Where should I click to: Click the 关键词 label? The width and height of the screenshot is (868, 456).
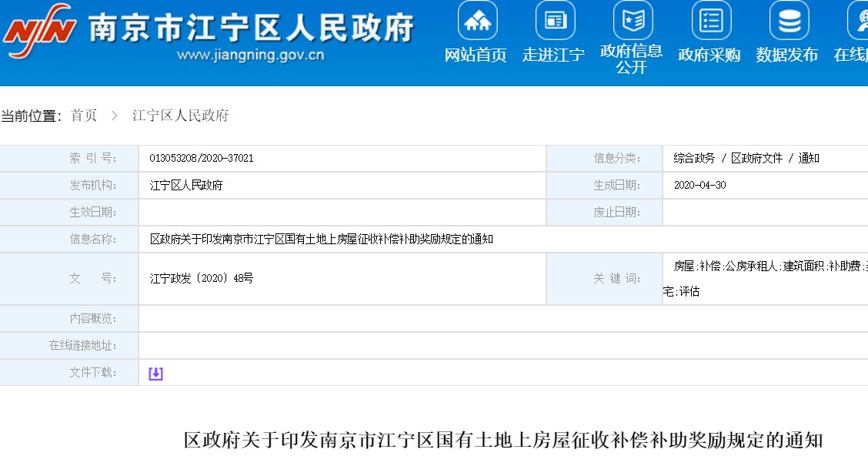(x=616, y=279)
